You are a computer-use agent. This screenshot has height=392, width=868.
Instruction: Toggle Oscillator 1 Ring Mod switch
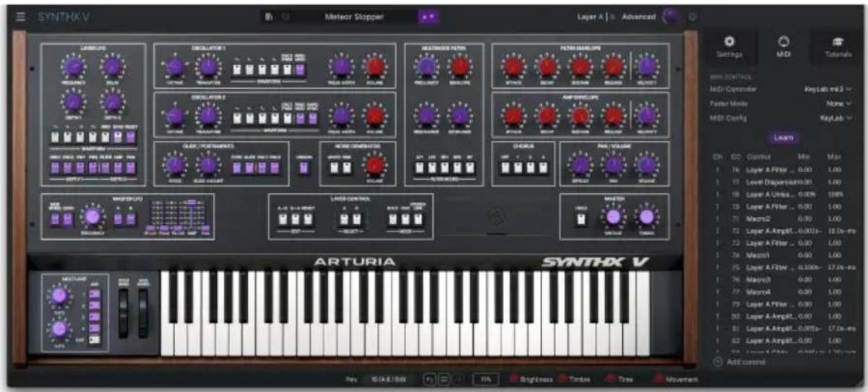pos(300,69)
